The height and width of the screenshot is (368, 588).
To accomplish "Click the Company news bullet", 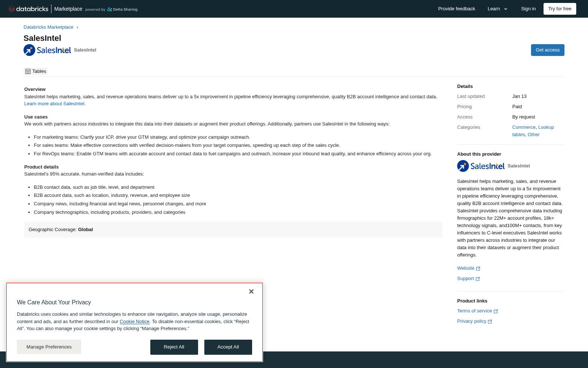I will tap(120, 204).
